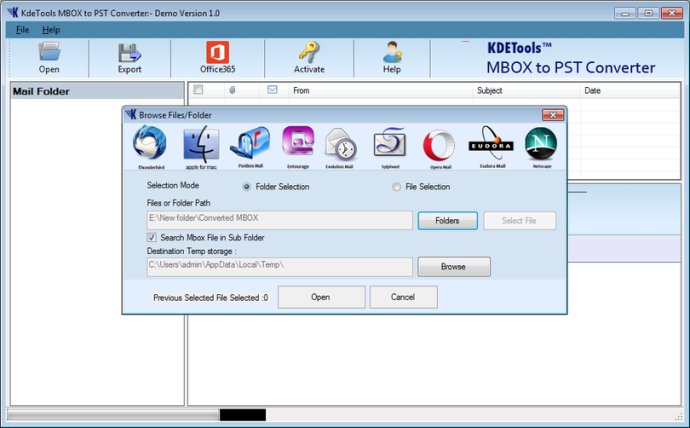
Task: Enable Folder Selection radio button
Action: coord(246,187)
